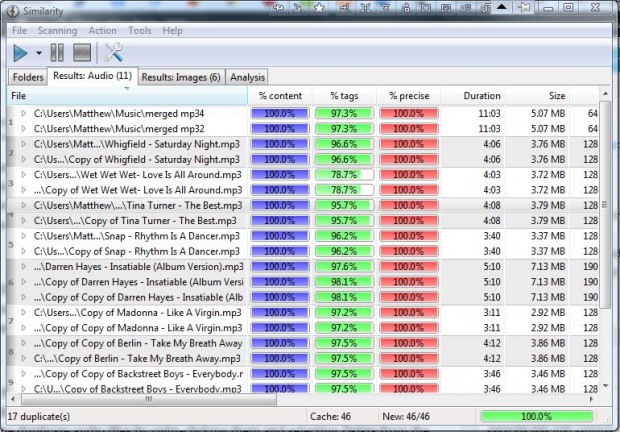Open the Analysis tab

pos(247,77)
